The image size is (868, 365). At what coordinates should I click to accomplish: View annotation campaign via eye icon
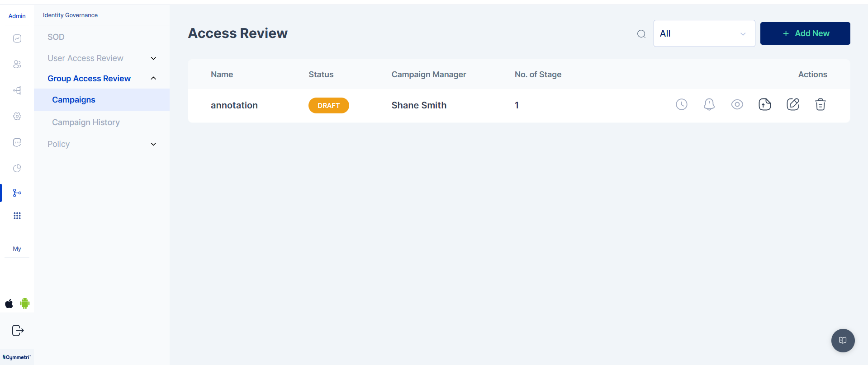(x=737, y=105)
